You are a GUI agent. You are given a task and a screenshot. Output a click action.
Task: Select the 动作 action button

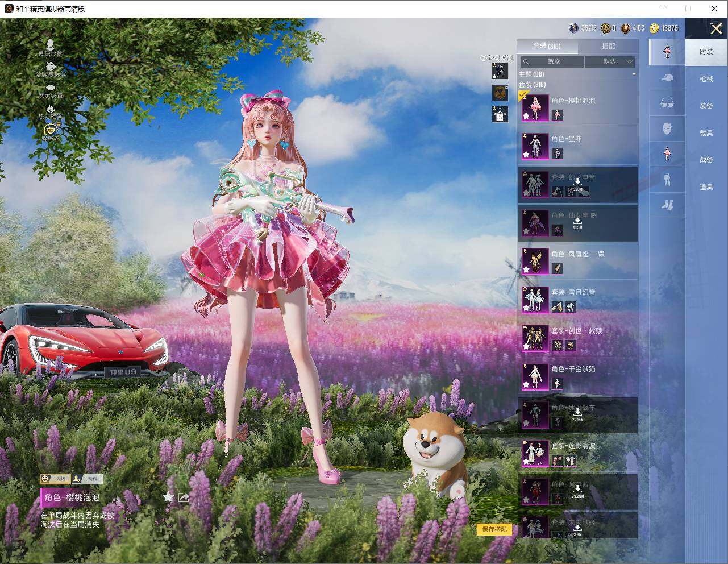point(86,479)
